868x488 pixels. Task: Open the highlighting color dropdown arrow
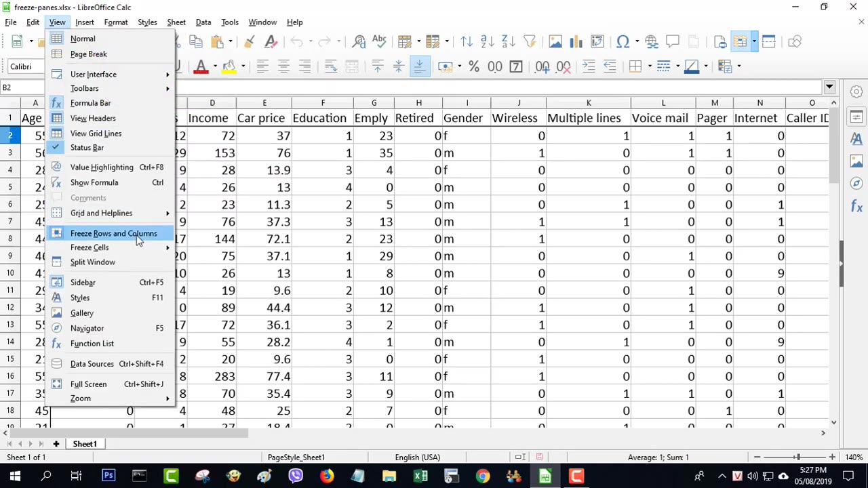(243, 66)
